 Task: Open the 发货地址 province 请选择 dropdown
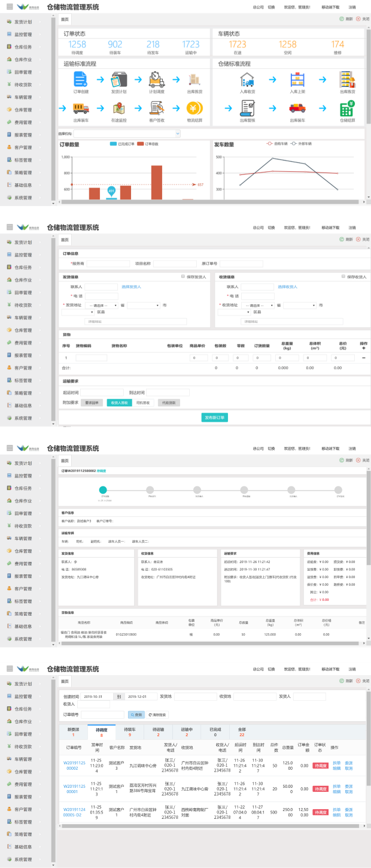(x=103, y=305)
